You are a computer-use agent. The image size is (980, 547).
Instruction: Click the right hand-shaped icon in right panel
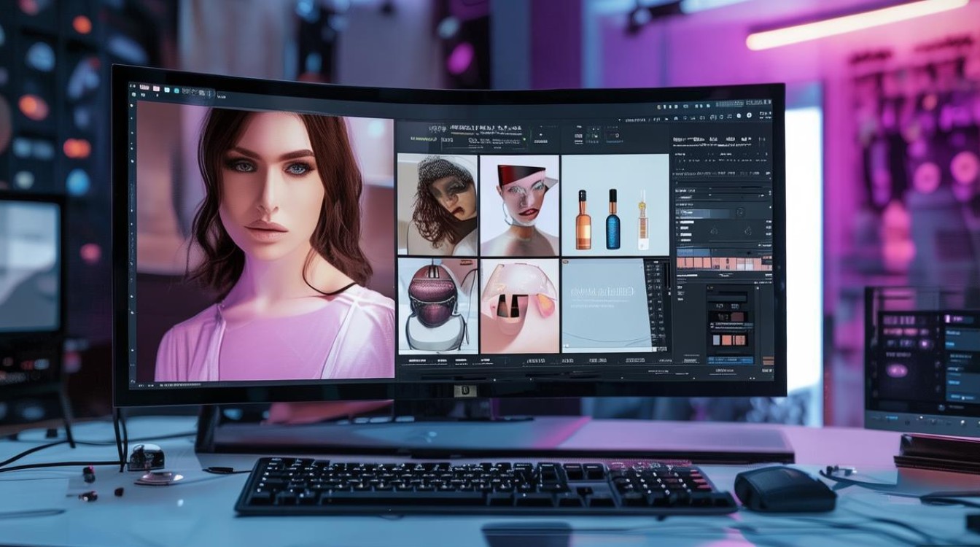746,231
